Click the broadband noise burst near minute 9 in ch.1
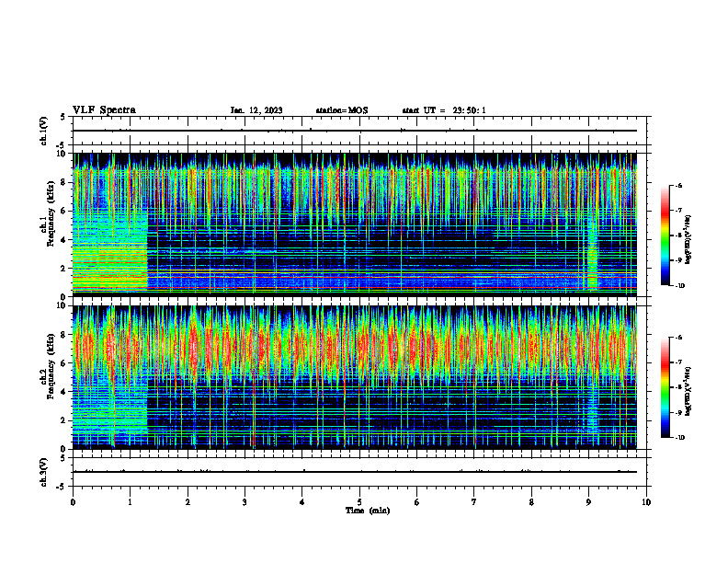The height and width of the screenshot is (563, 728). pyautogui.click(x=592, y=253)
